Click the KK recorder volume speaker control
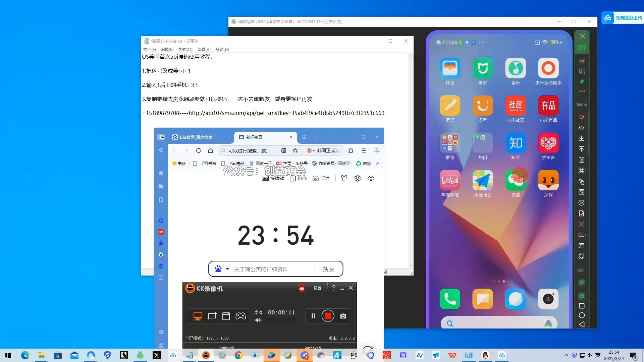 [x=258, y=320]
